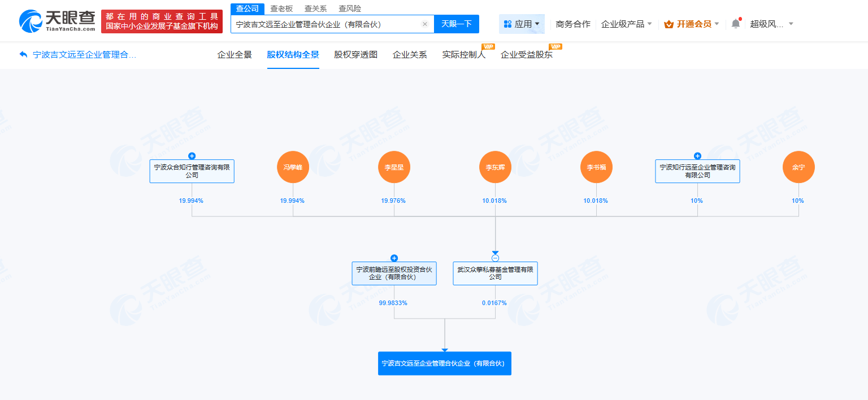
Task: Select the 企业全景 tab
Action: click(x=234, y=55)
